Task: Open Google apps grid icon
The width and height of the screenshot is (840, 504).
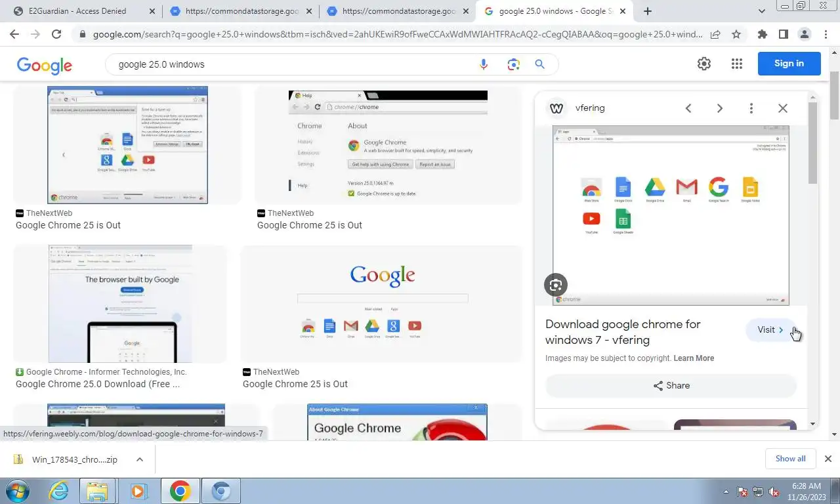Action: click(x=737, y=64)
